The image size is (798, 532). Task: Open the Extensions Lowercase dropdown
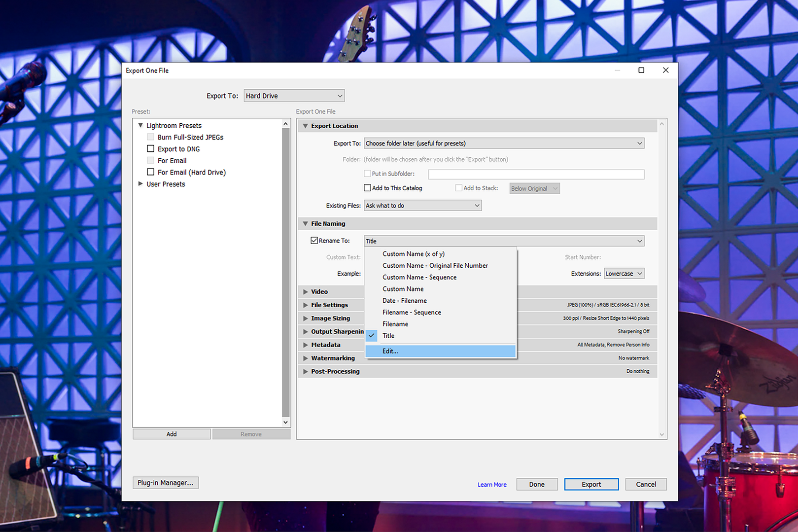(624, 274)
